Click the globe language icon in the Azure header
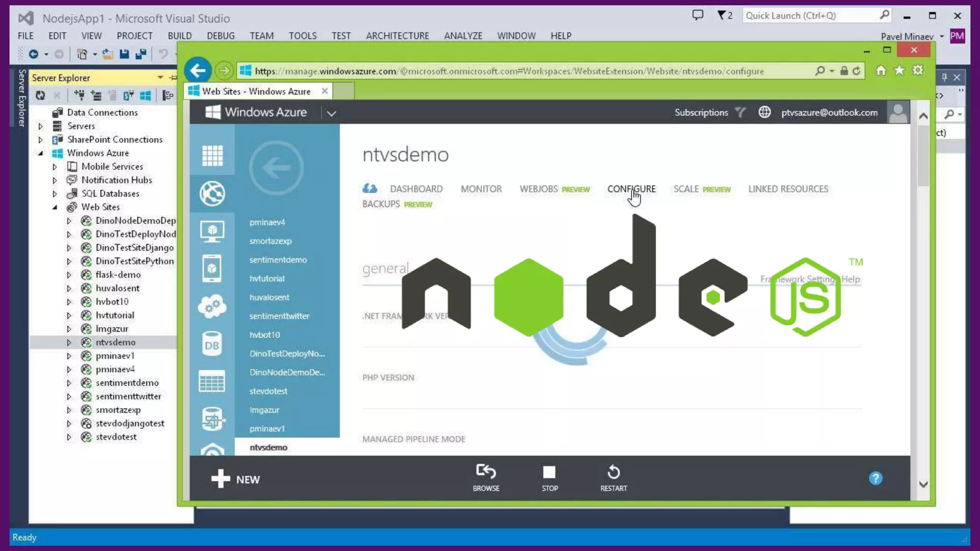980x551 pixels. coord(764,112)
